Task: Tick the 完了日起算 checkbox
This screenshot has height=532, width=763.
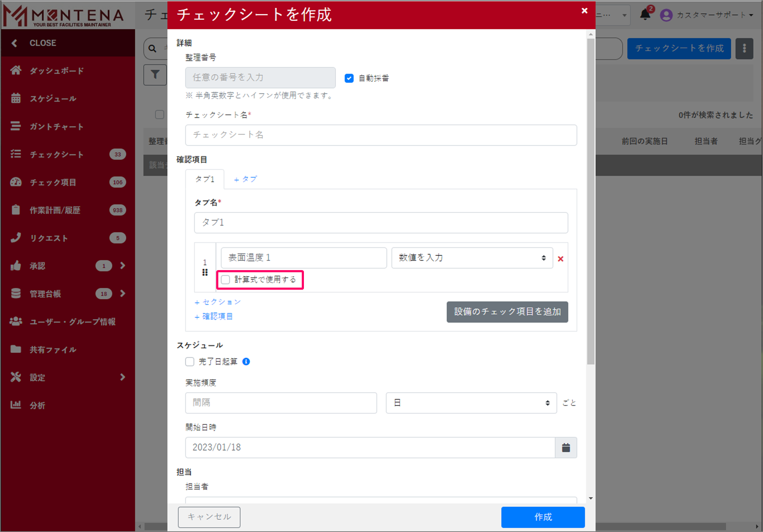Action: tap(190, 361)
